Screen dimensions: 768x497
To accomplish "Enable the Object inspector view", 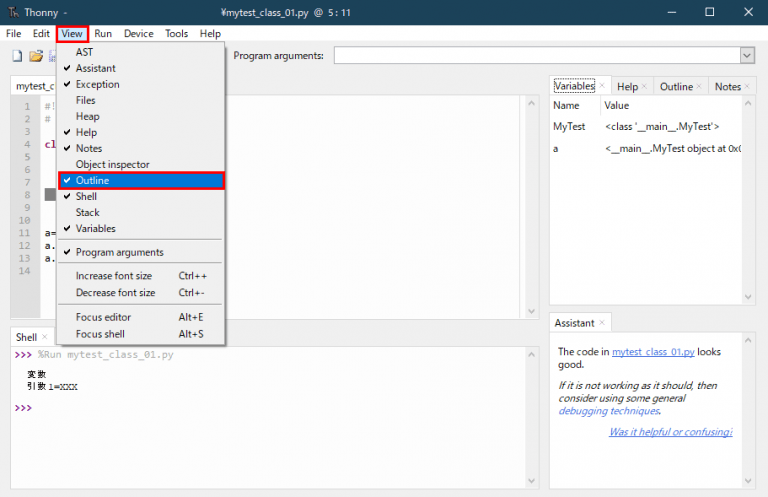I will [x=112, y=164].
